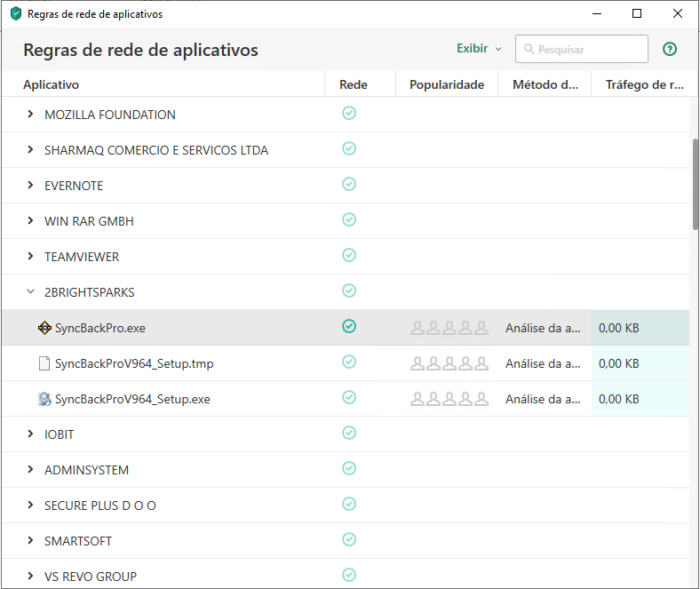Click network status icon for SyncBackProV964_Setup.exe

[x=349, y=397]
